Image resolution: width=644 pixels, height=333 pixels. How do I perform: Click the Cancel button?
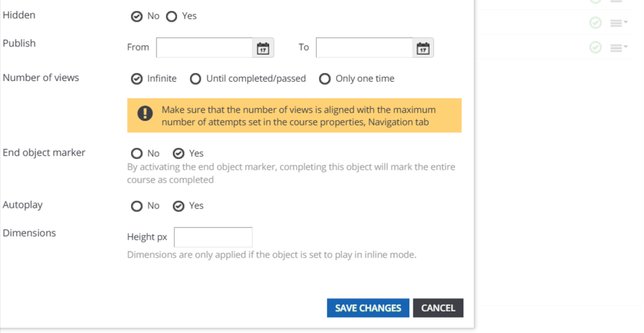pos(438,308)
